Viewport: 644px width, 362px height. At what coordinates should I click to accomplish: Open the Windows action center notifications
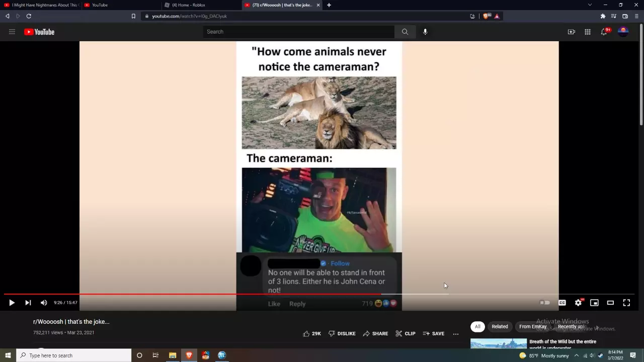coord(633,355)
